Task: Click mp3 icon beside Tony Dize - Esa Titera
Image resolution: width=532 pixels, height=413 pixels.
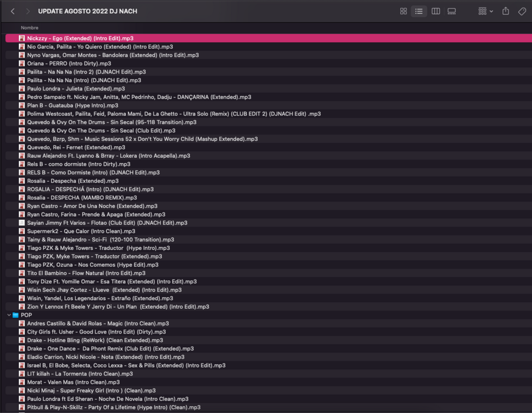Action: pyautogui.click(x=22, y=282)
